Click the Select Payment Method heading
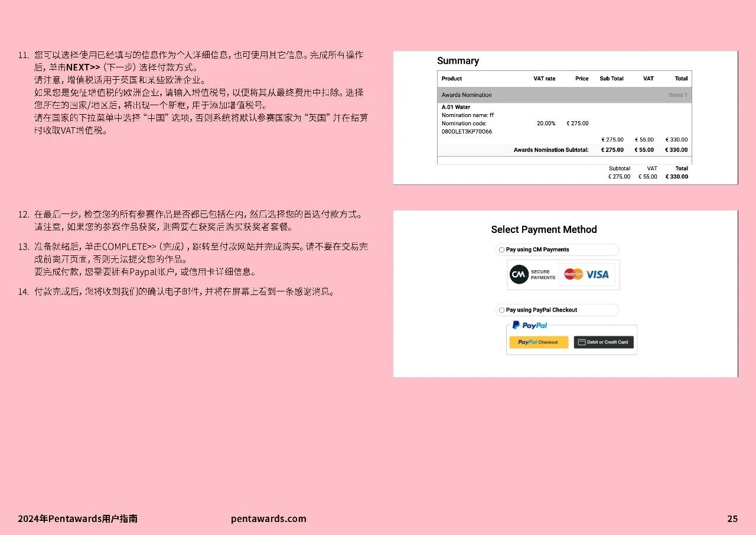The image size is (756, 535). [544, 230]
